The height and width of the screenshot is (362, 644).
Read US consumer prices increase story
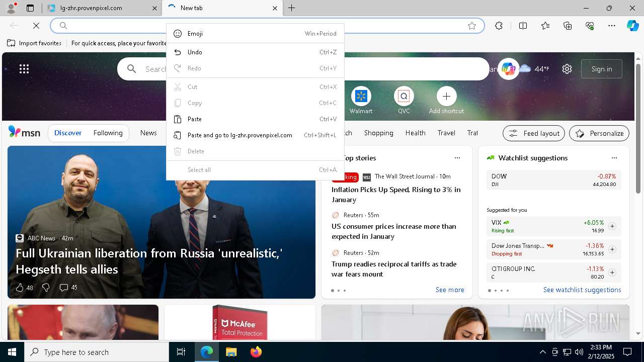click(394, 231)
